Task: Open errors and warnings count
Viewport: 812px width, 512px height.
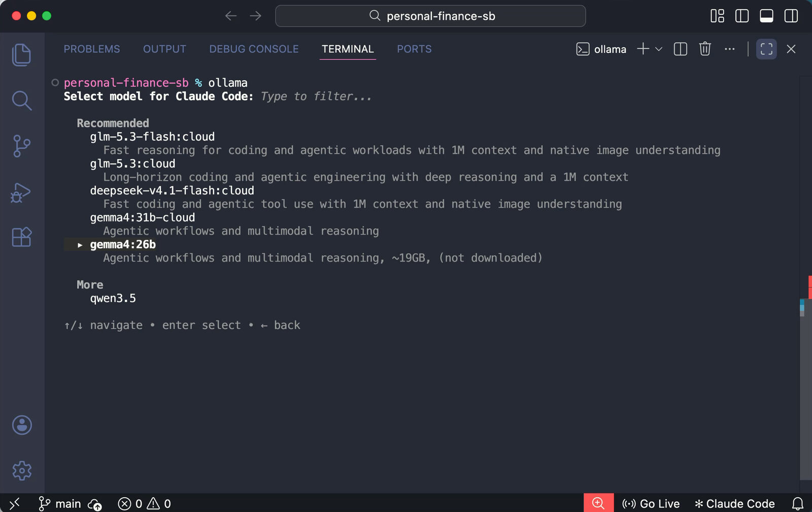Action: [145, 503]
